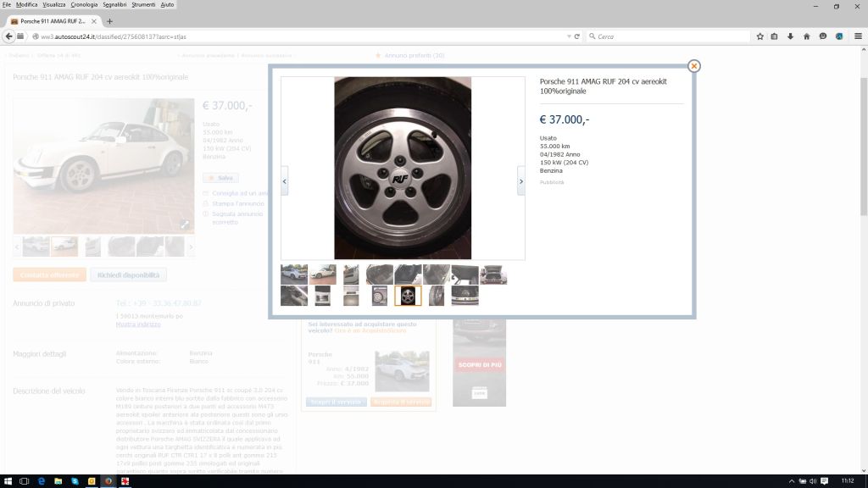The width and height of the screenshot is (868, 488).
Task: Open the yellow app on the taskbar
Action: click(92, 481)
